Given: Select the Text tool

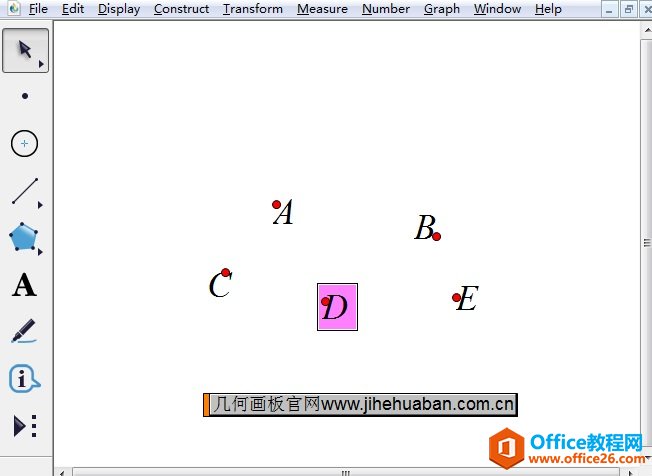Looking at the screenshot, I should [x=25, y=285].
